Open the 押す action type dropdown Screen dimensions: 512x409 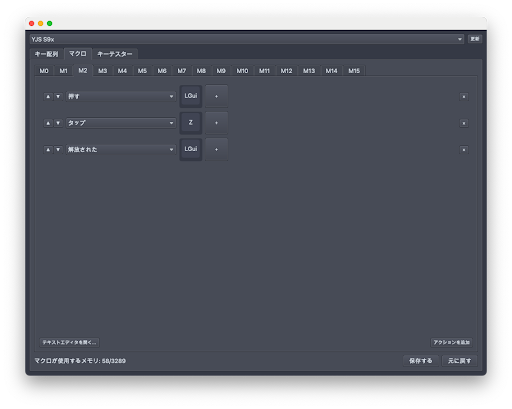[x=121, y=96]
